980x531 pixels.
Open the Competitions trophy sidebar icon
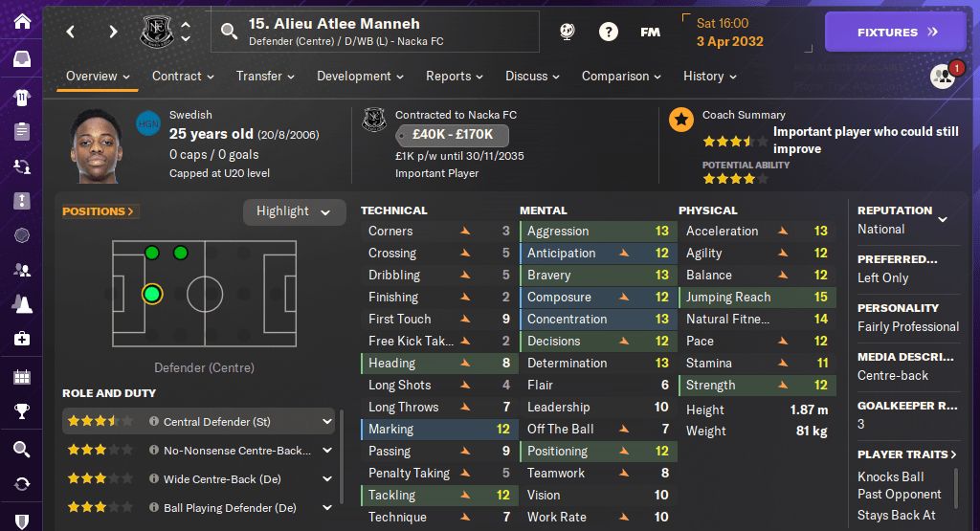click(21, 412)
